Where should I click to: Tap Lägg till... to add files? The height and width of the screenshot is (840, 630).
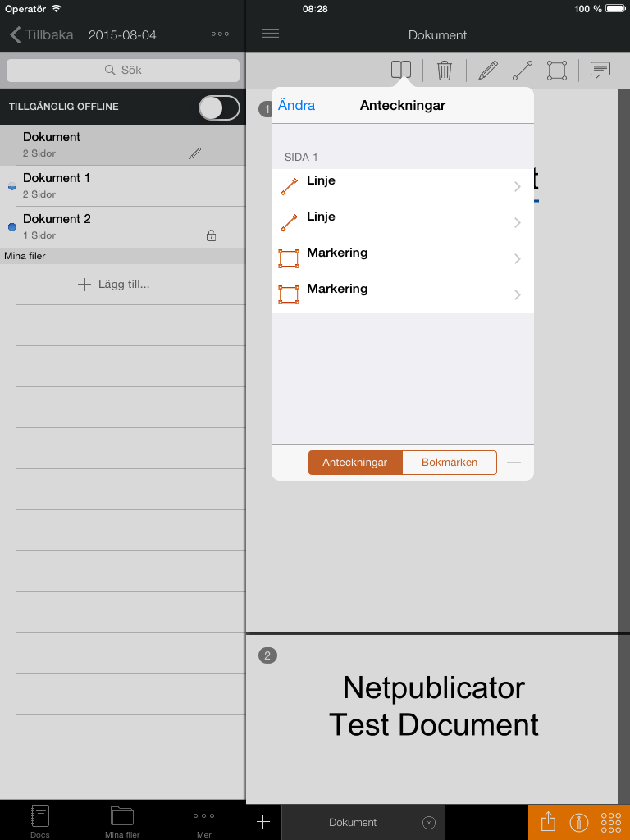click(x=113, y=285)
